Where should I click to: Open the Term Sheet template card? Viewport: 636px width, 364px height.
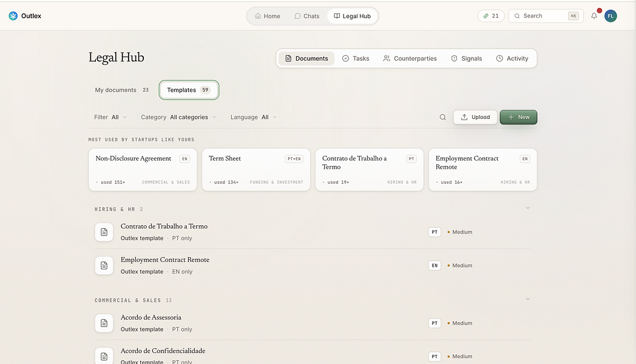tap(256, 169)
